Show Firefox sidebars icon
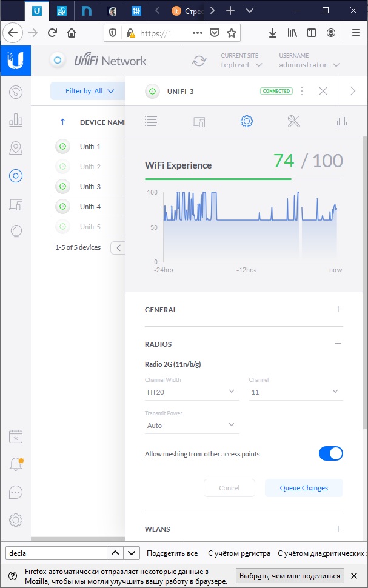Image resolution: width=368 pixels, height=588 pixels. pyautogui.click(x=312, y=33)
